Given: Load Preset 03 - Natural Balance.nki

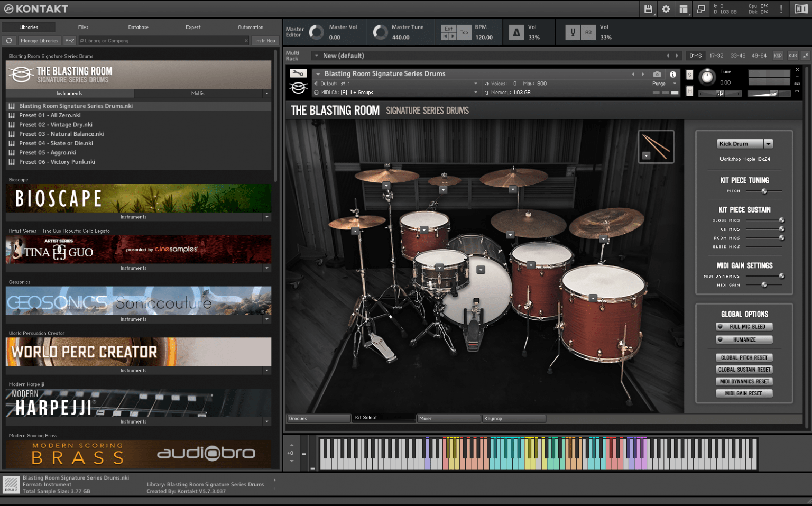Looking at the screenshot, I should coord(61,134).
